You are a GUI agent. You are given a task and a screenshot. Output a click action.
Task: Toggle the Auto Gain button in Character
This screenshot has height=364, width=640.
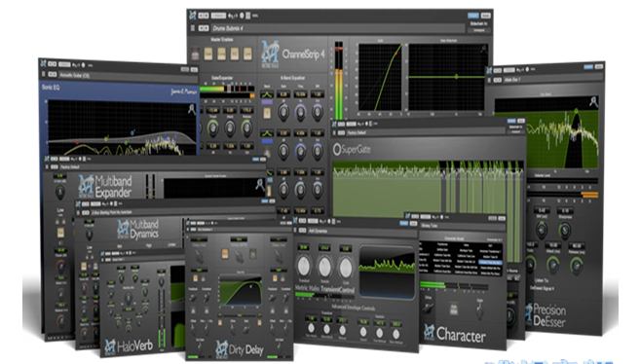coord(454,309)
